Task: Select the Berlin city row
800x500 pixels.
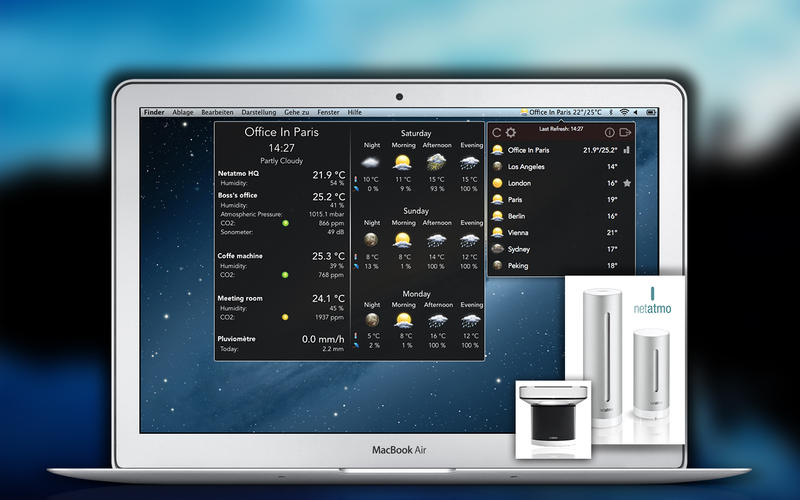Action: pos(561,216)
